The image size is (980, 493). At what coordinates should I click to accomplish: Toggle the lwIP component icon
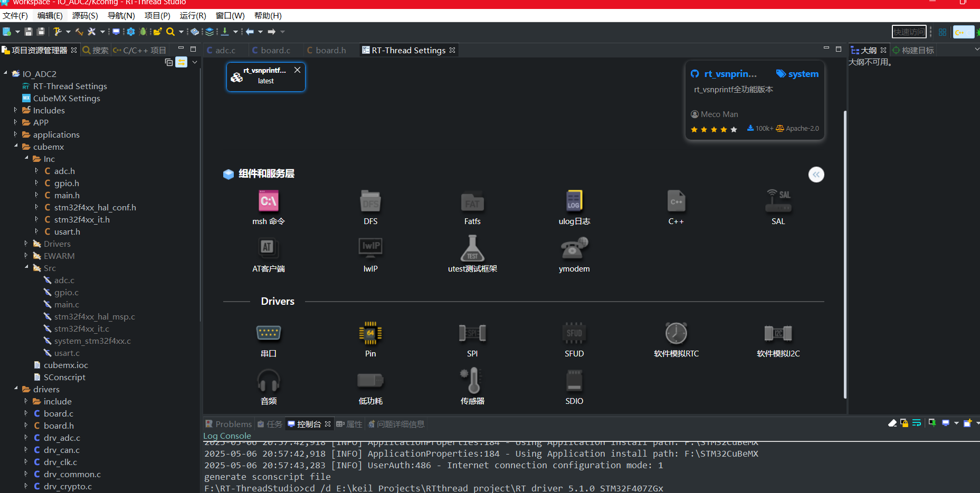point(370,248)
